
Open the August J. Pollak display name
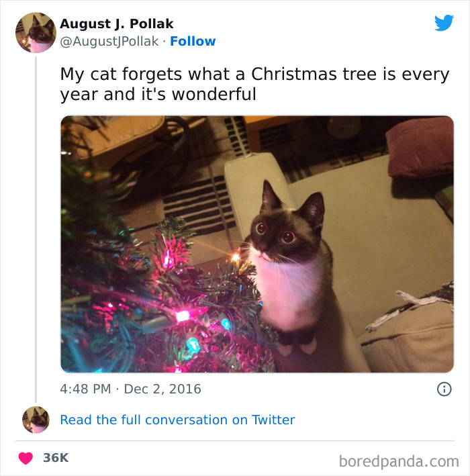click(117, 23)
